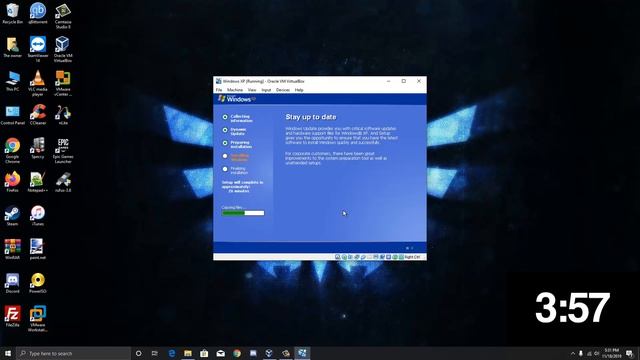Viewport: 640px width, 360px height.
Task: Click the Collecting information setup step
Action: coord(237,118)
